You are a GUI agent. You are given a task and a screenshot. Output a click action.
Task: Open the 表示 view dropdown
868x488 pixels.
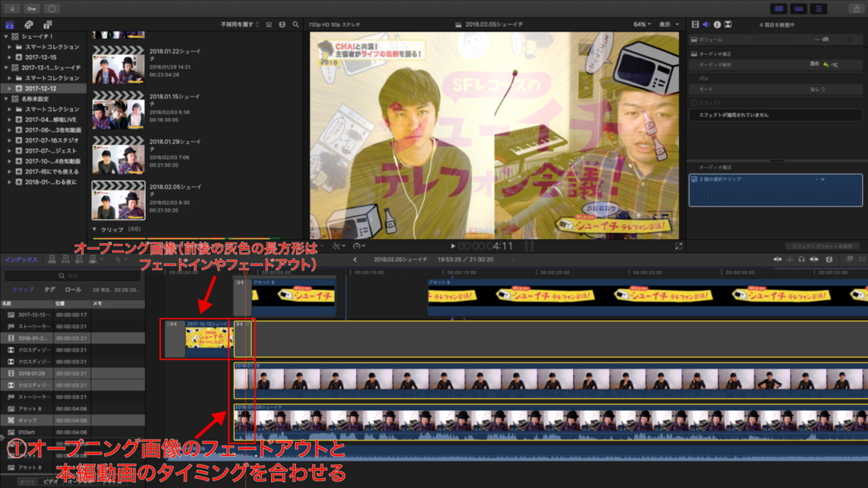pos(669,25)
